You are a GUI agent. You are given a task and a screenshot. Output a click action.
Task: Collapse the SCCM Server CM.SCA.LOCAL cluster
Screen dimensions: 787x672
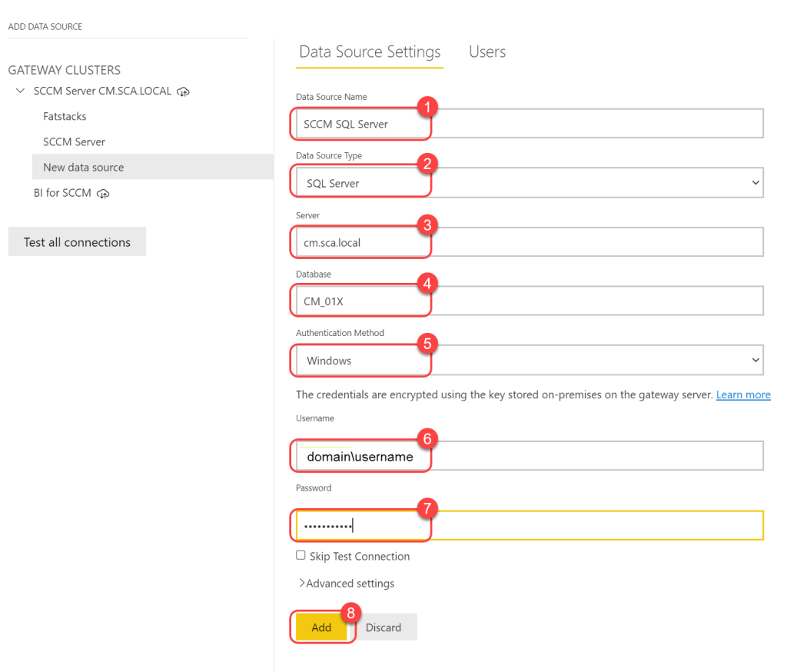(20, 91)
